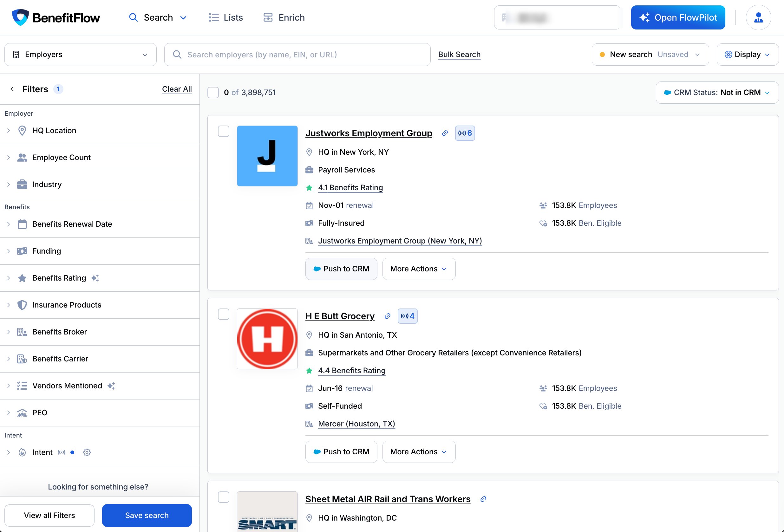
Task: Click the Open FlowPilot button
Action: tap(678, 17)
